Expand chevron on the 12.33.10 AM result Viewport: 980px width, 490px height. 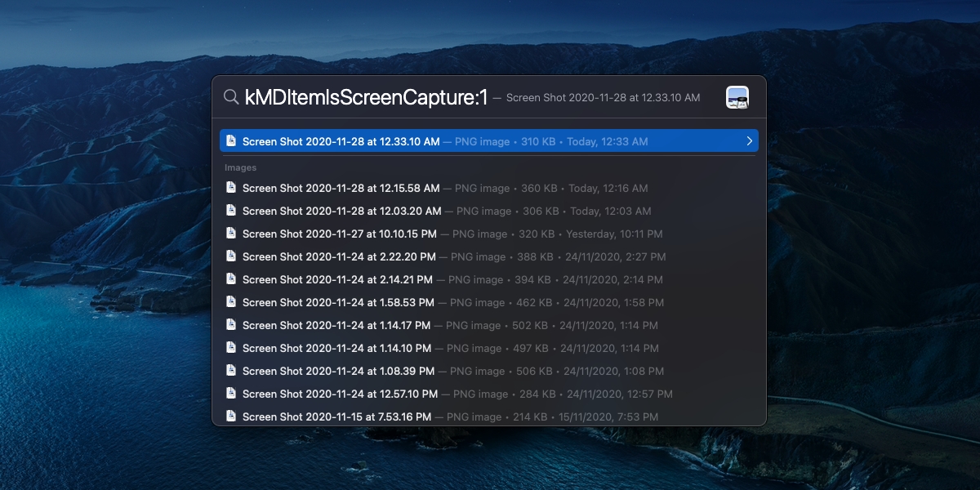pyautogui.click(x=749, y=141)
